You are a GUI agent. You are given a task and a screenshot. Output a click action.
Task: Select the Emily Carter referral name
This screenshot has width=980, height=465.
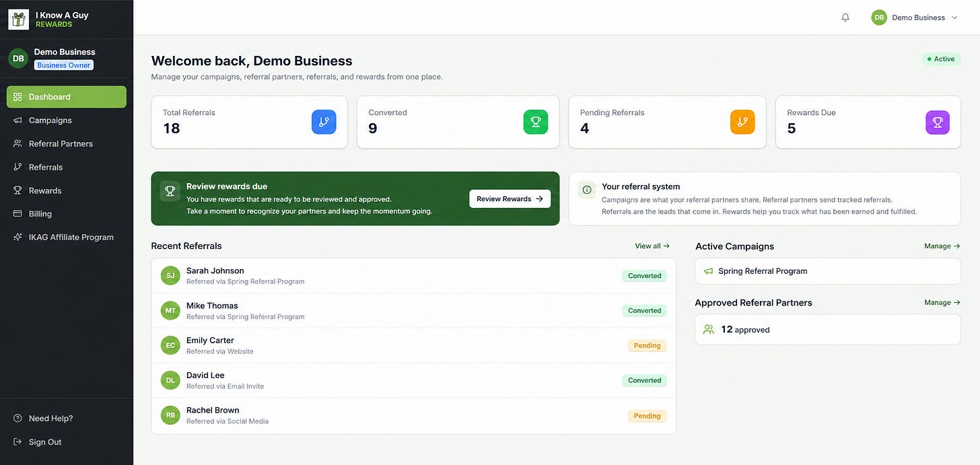pyautogui.click(x=210, y=341)
